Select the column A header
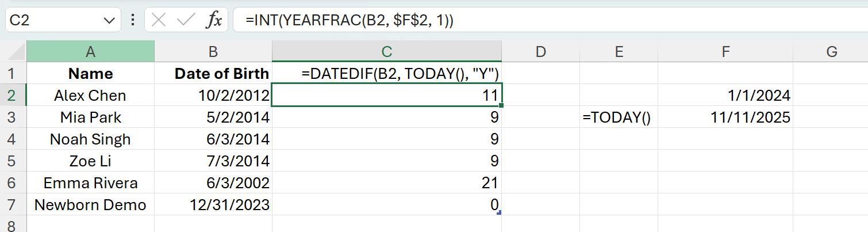The width and height of the screenshot is (868, 232). (90, 52)
